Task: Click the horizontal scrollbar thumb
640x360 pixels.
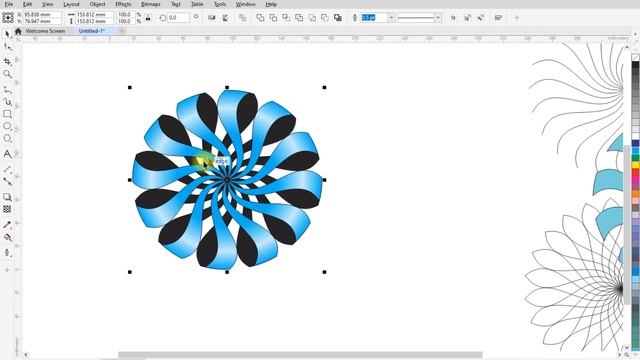Action: [x=300, y=355]
